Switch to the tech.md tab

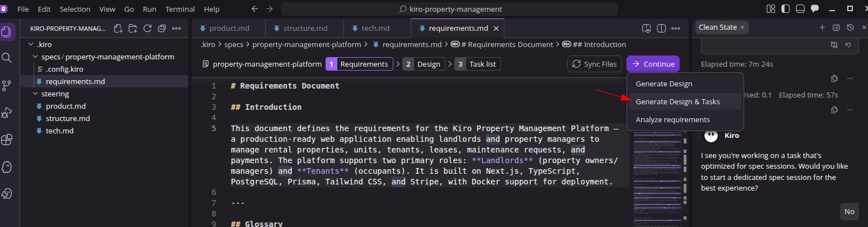click(x=376, y=29)
